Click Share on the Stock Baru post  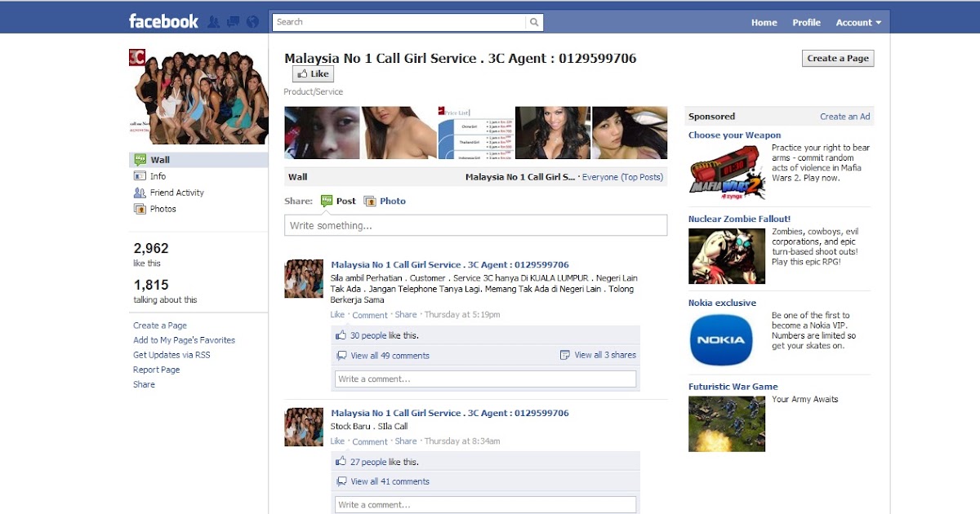point(406,441)
